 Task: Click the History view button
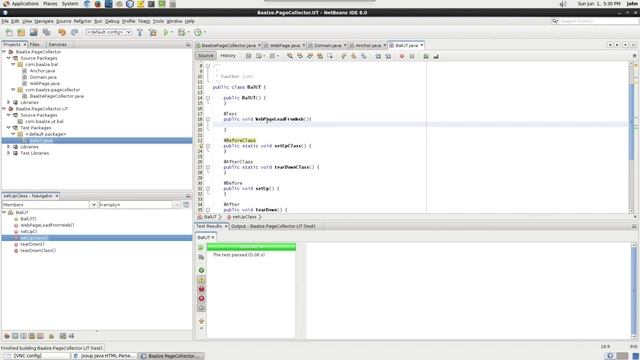228,56
